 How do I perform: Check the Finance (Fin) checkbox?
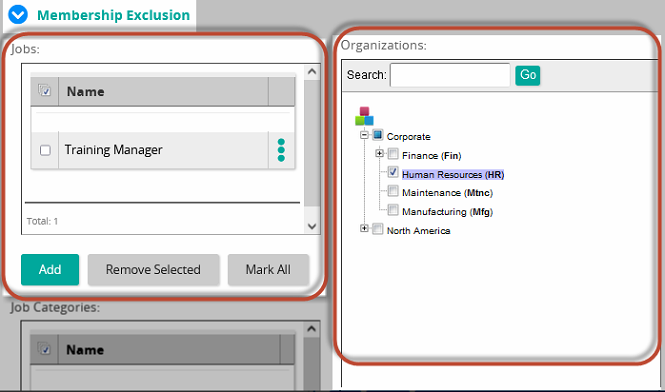pyautogui.click(x=393, y=154)
